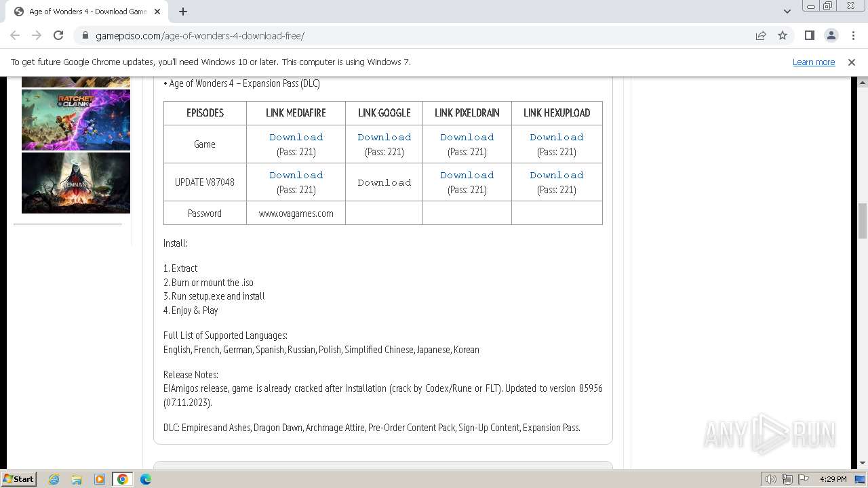Open the Remnant game thumbnail

[x=76, y=183]
